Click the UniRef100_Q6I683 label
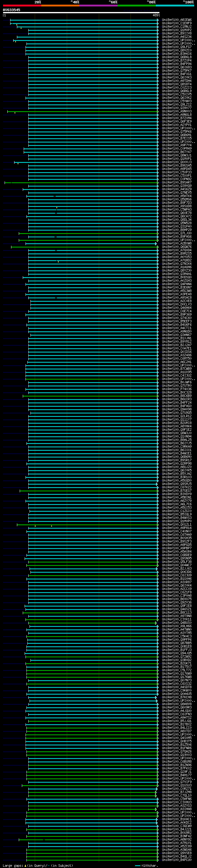The width and height of the screenshot is (197, 868). 177,67
